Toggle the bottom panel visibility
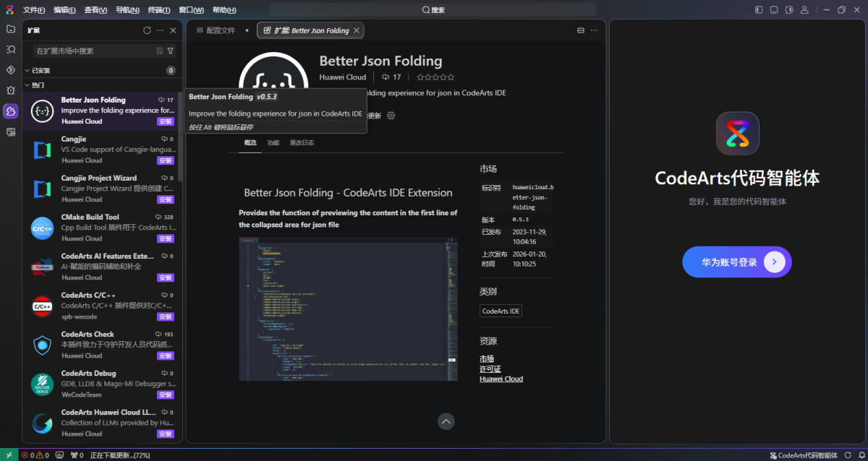 pos(774,10)
